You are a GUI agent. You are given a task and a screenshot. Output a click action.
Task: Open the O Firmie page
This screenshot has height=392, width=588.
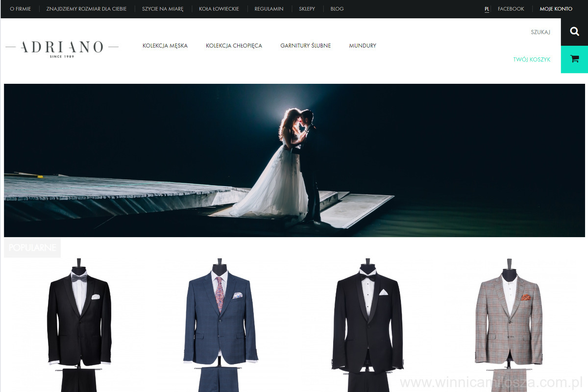pos(20,9)
